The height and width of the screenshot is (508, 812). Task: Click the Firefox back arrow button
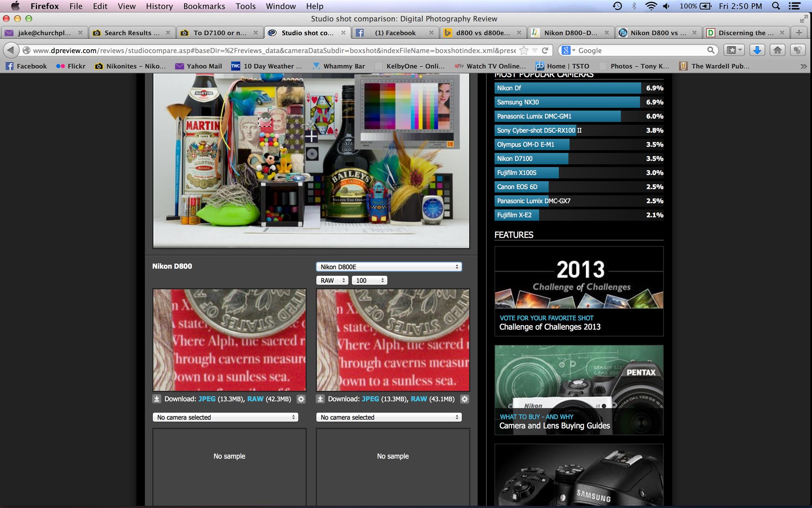(11, 50)
